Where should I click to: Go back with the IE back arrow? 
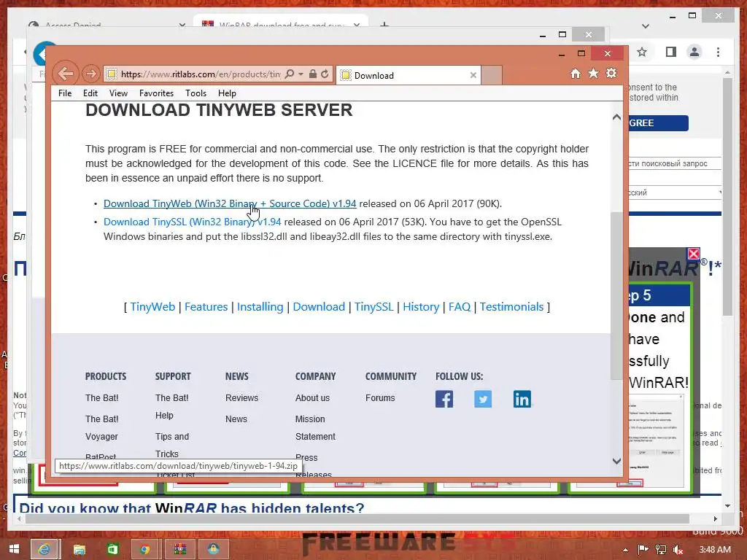(65, 74)
